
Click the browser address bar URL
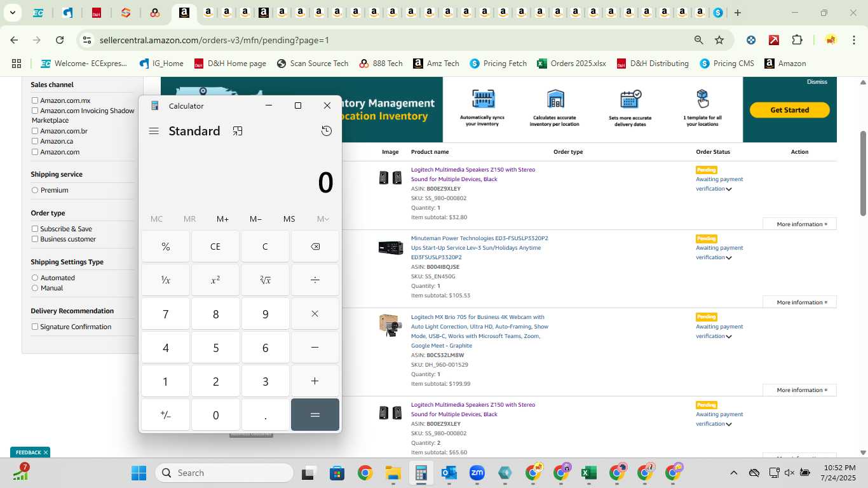coord(214,40)
